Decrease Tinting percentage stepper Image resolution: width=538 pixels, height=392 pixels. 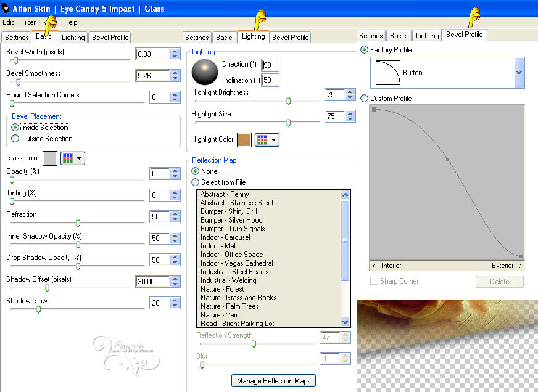[x=175, y=198]
